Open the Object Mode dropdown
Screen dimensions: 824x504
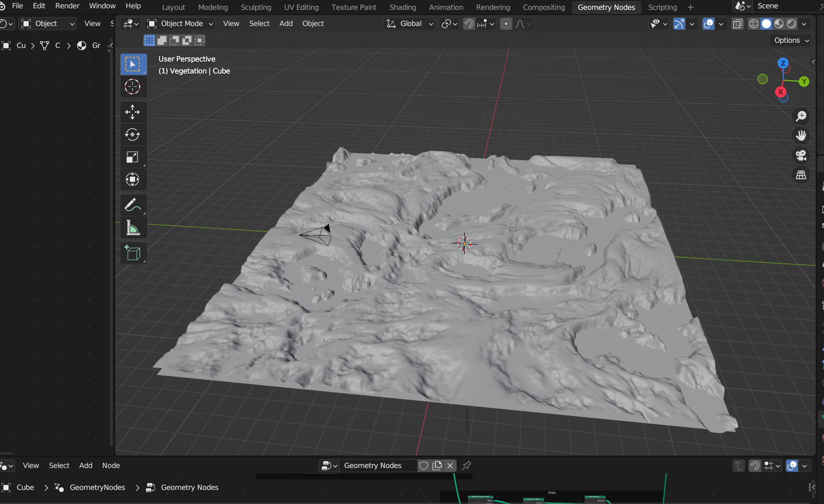click(180, 24)
